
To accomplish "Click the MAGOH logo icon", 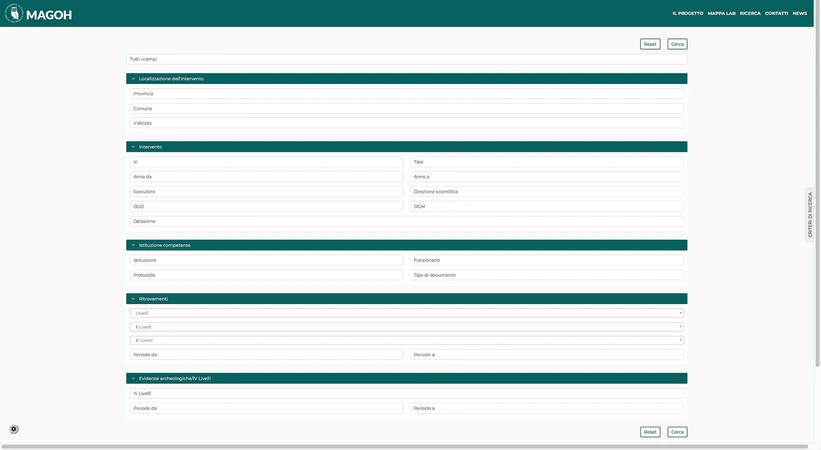I will pos(13,13).
